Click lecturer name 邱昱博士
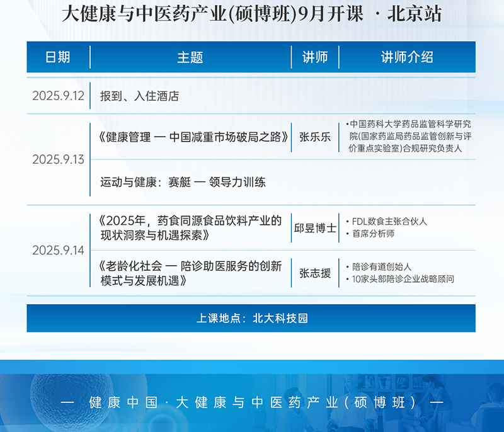This screenshot has width=504, height=432. 315,228
